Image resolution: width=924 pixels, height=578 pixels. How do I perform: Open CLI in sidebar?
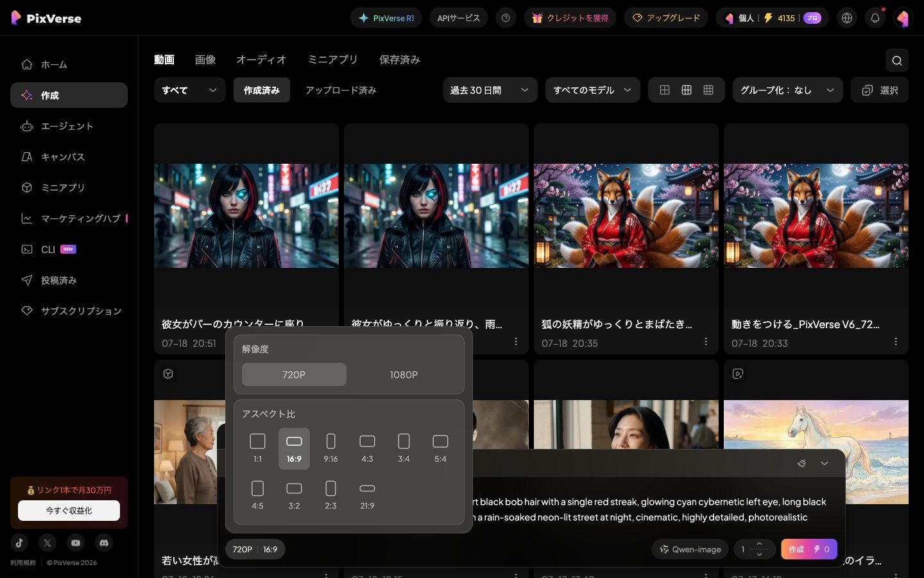(x=69, y=249)
